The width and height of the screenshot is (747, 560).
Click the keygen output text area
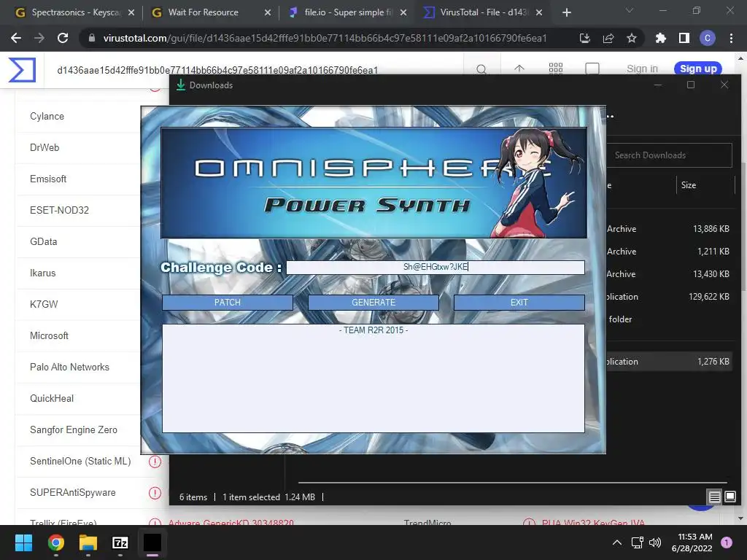(373, 378)
